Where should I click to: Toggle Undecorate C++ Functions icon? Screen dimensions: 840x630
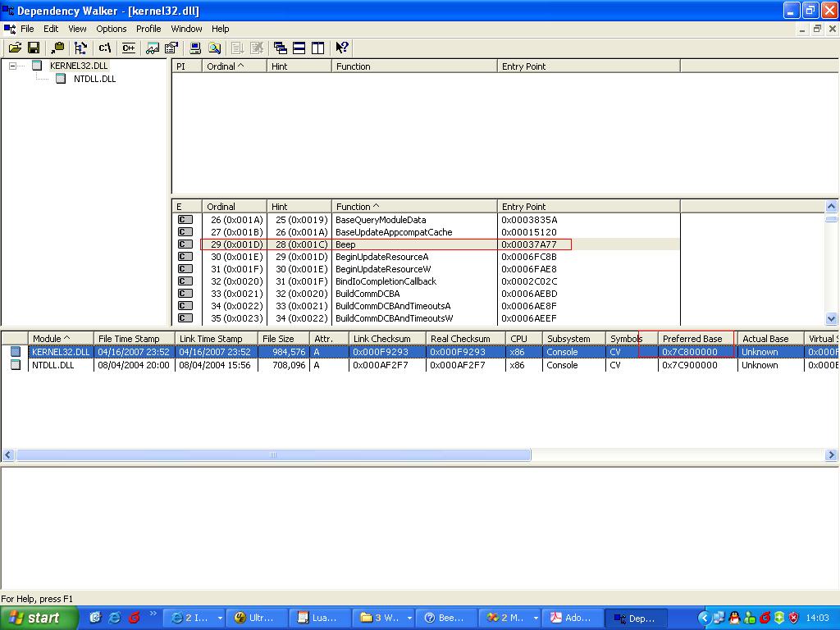pos(129,48)
